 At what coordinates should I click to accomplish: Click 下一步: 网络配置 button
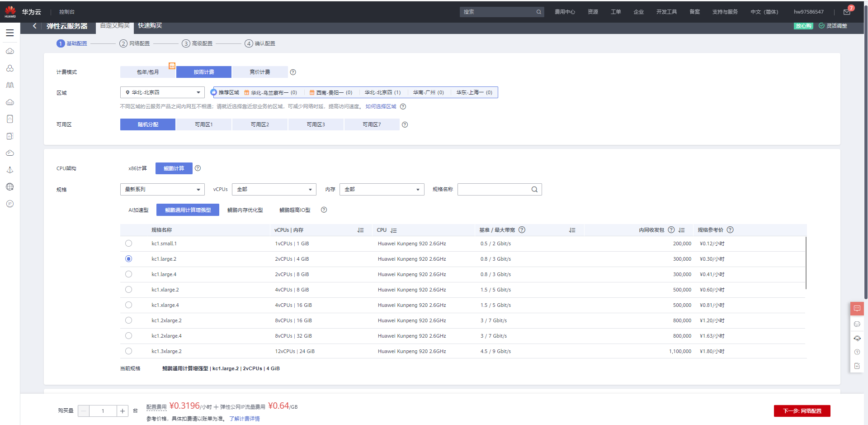click(802, 411)
